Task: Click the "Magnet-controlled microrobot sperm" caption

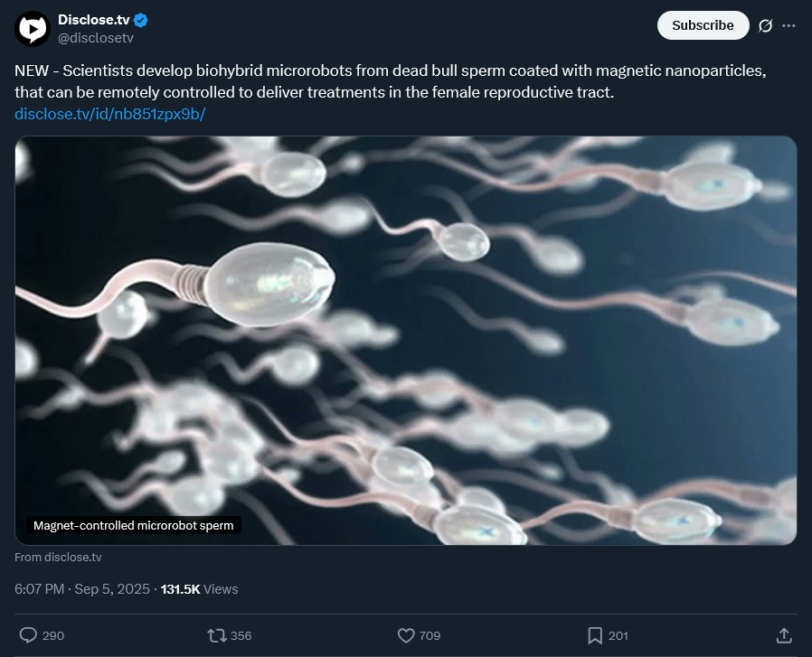Action: point(133,525)
